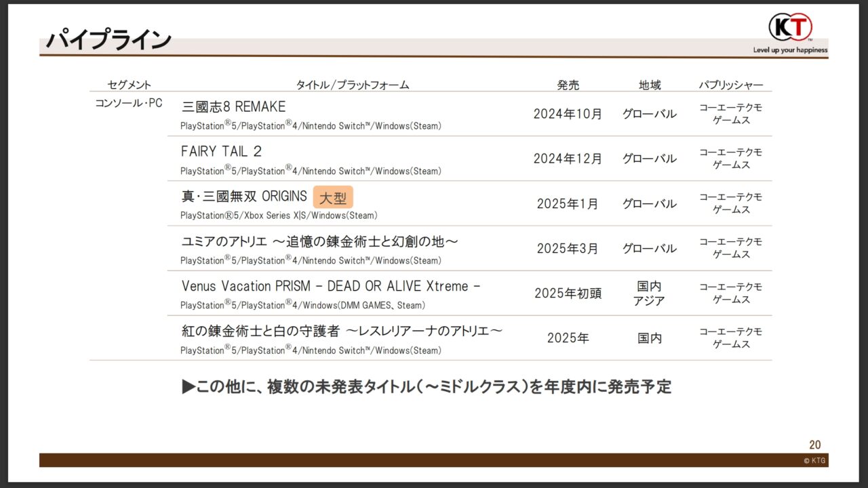Viewport: 868px width, 488px height.
Task: Click the 2025年 release date in last row
Action: [x=568, y=338]
